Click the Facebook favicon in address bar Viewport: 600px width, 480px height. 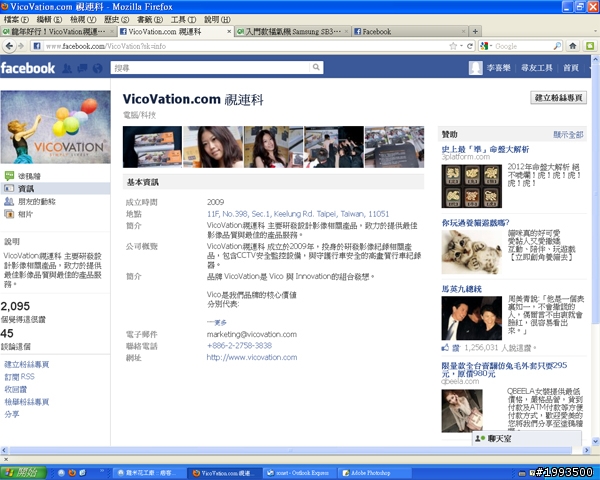coord(37,46)
